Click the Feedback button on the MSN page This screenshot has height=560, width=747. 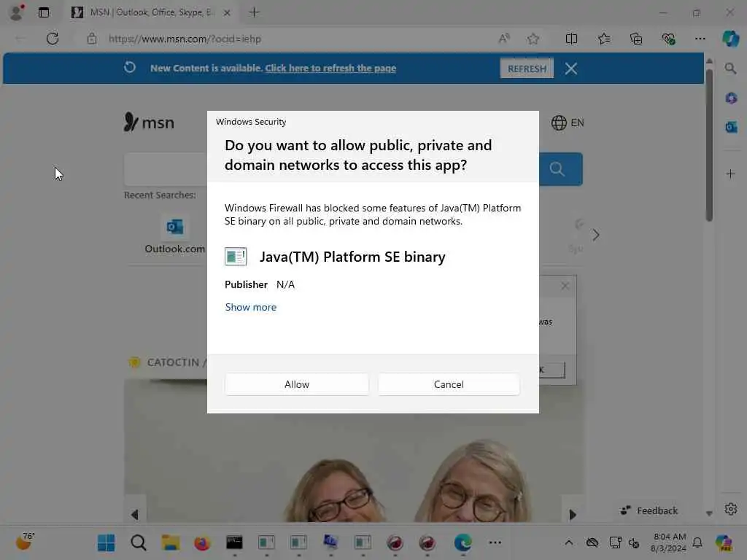pos(649,510)
